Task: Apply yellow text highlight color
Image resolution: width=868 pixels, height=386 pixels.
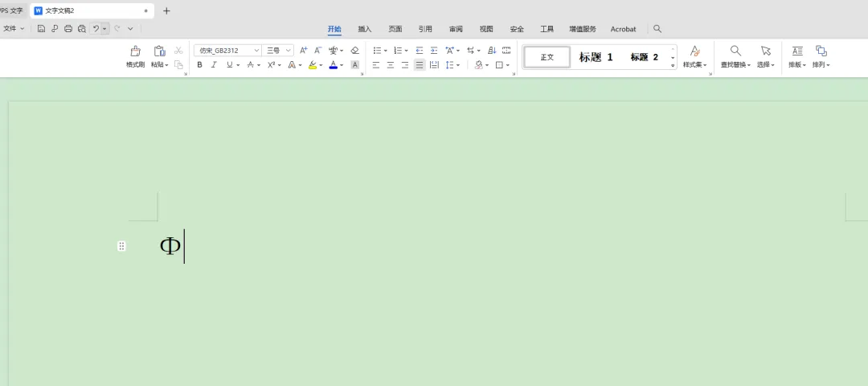Action: click(313, 65)
